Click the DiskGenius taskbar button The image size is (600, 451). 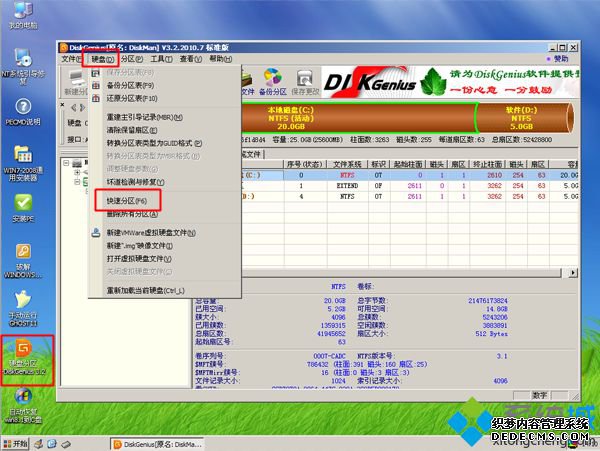(x=158, y=444)
